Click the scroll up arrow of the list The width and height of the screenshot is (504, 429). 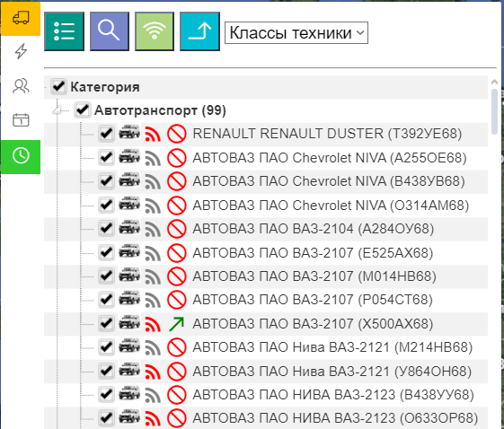pos(495,83)
